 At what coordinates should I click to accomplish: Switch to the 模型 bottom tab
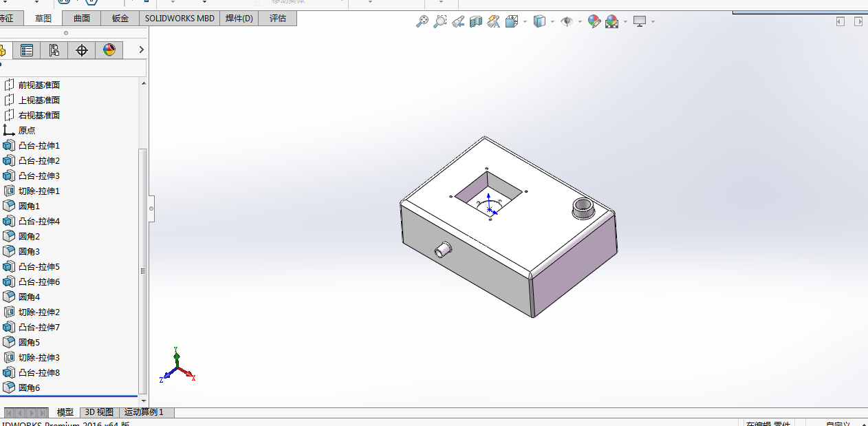(65, 412)
